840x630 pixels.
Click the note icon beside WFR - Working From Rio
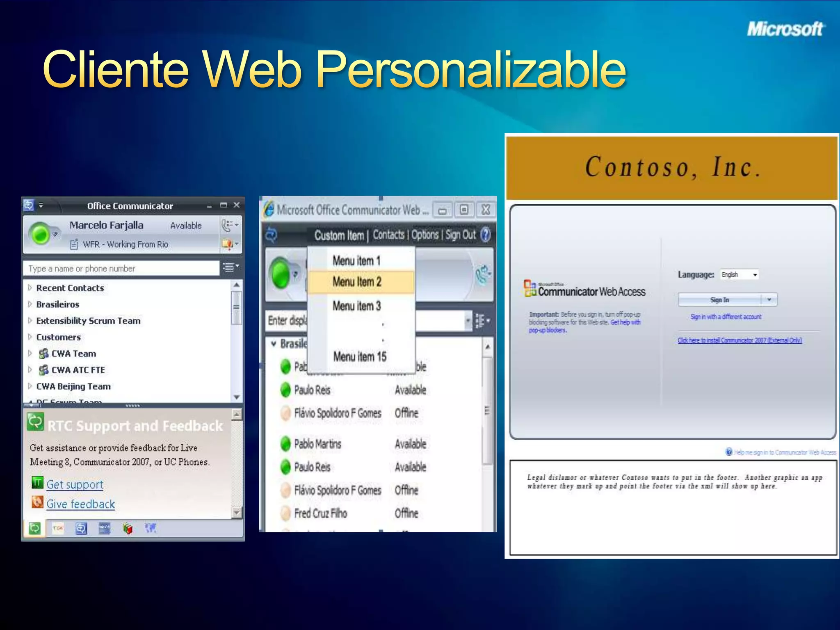coord(74,244)
